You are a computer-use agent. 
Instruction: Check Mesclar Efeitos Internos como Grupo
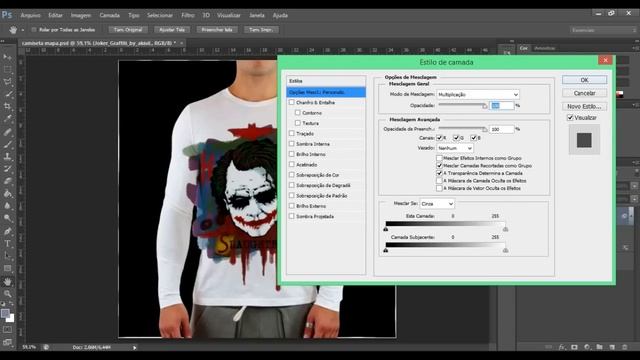439,158
